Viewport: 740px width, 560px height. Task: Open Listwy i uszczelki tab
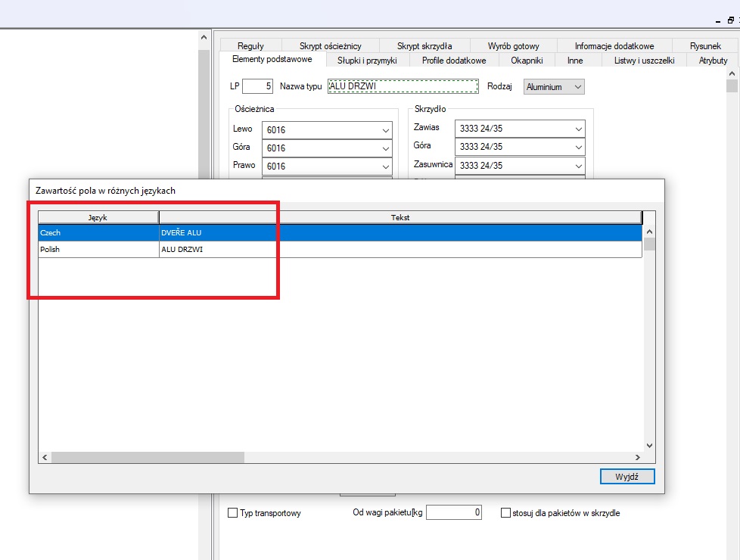(x=644, y=61)
